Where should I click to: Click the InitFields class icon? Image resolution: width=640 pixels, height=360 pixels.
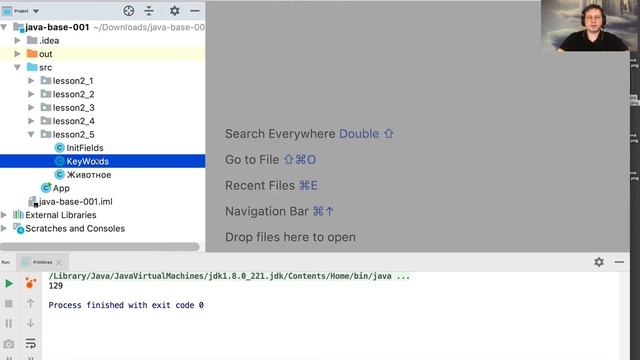60,148
